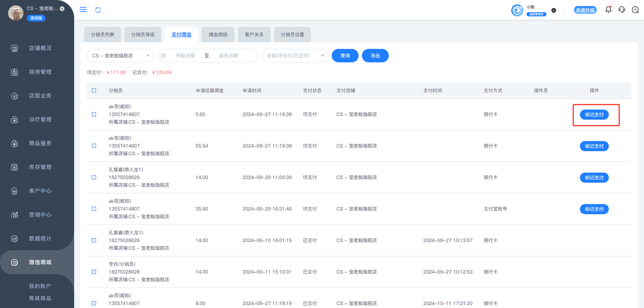This screenshot has width=644, height=308.
Task: Open 数据统计 icon in sidebar
Action: tap(15, 239)
